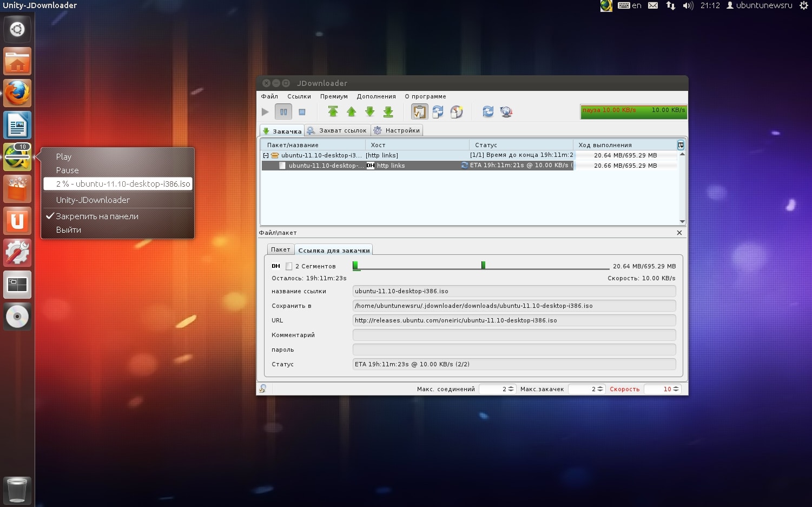Click the blue arrows reconnect toolbar icon

(488, 111)
